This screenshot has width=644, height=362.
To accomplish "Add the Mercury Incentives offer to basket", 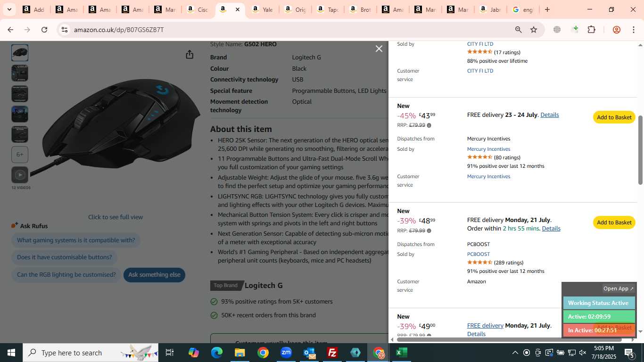I will tap(614, 117).
